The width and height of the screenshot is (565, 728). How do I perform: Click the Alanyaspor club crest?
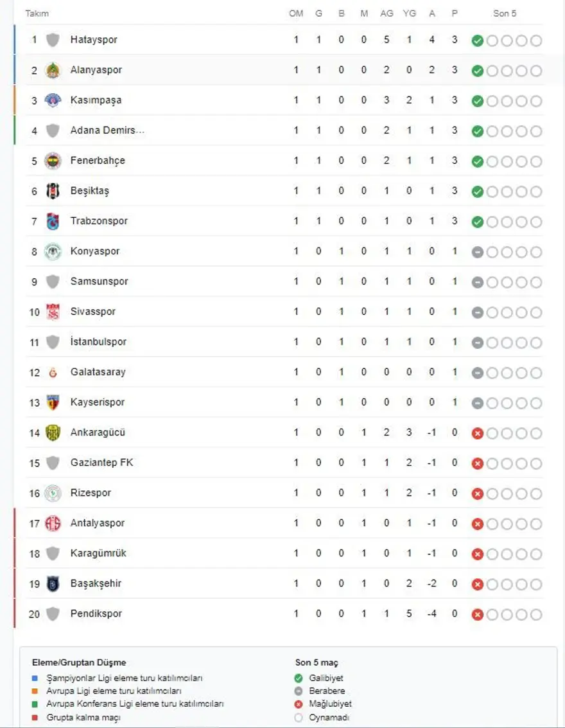click(53, 70)
